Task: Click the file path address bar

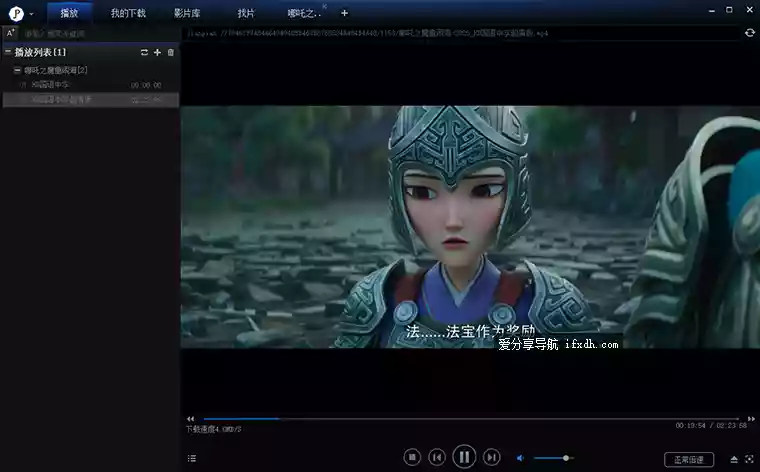Action: [462, 33]
